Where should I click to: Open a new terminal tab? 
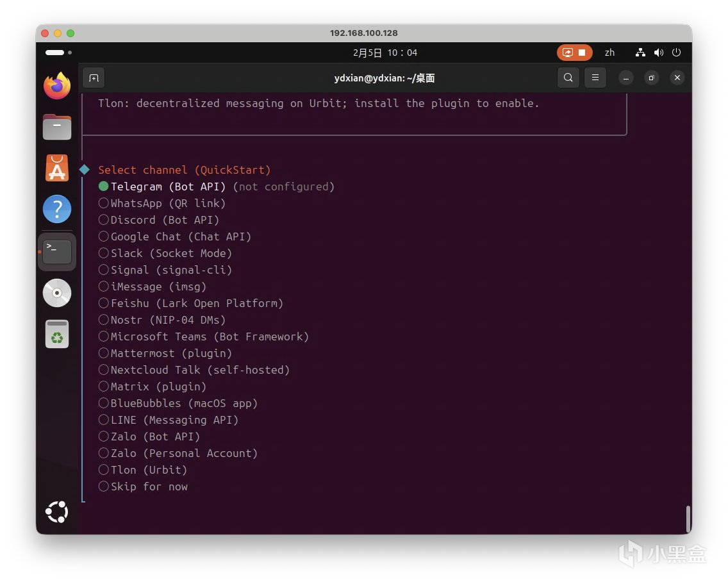94,78
